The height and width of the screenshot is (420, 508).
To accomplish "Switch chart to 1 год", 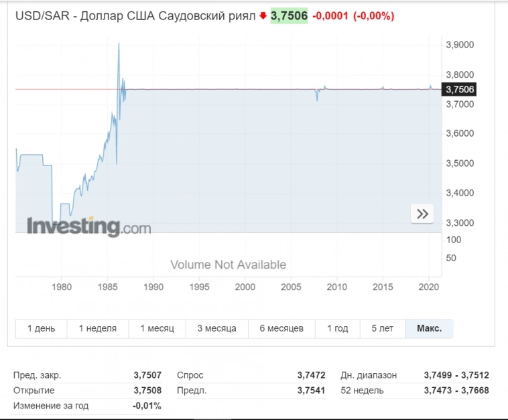I will pyautogui.click(x=338, y=328).
